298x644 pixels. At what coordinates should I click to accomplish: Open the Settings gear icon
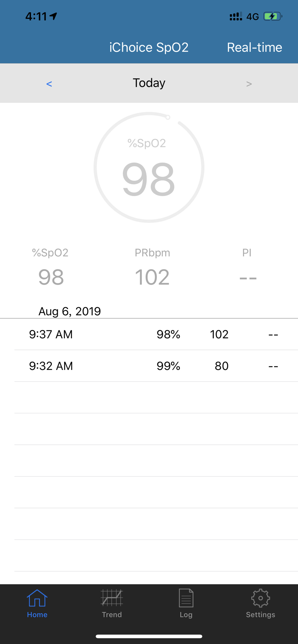[261, 598]
